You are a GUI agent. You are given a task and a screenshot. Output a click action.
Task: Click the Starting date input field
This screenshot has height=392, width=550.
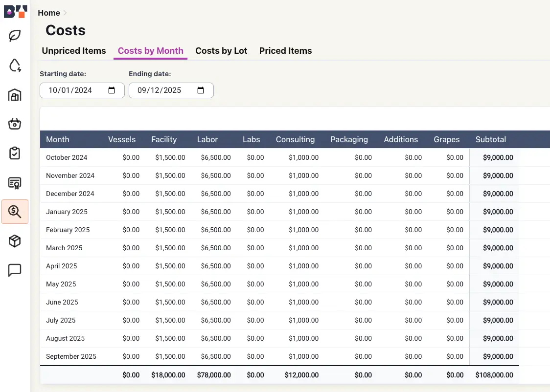tap(71, 90)
